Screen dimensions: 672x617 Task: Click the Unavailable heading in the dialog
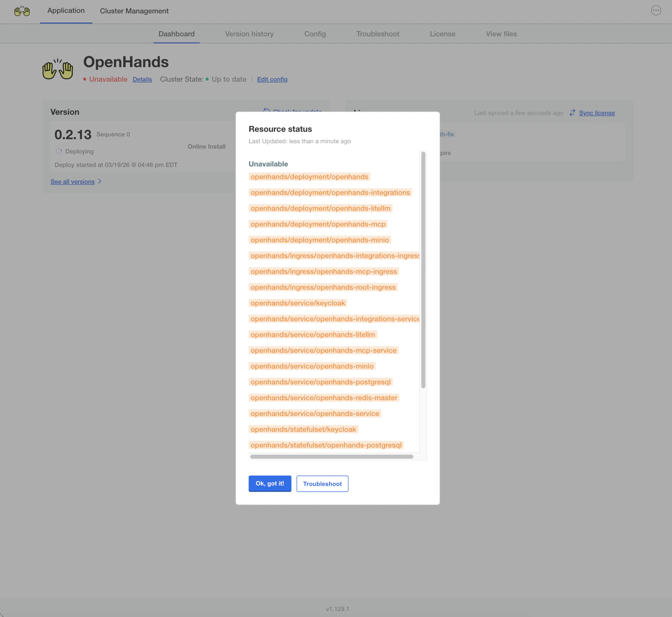268,164
